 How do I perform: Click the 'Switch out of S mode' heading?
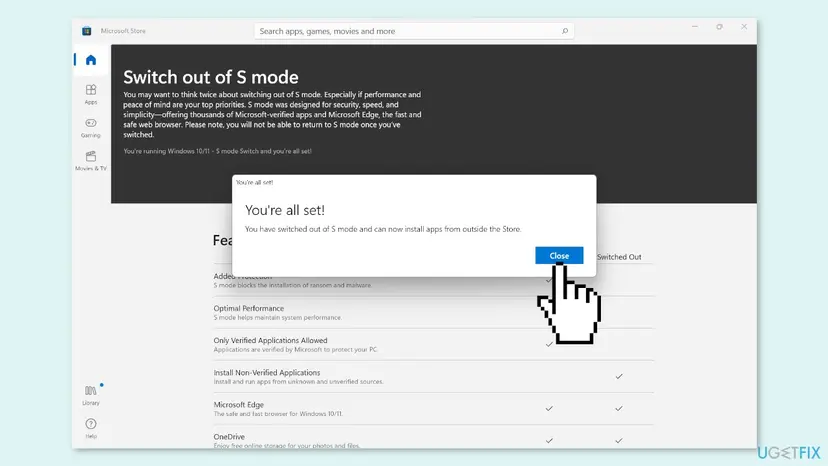pos(211,77)
